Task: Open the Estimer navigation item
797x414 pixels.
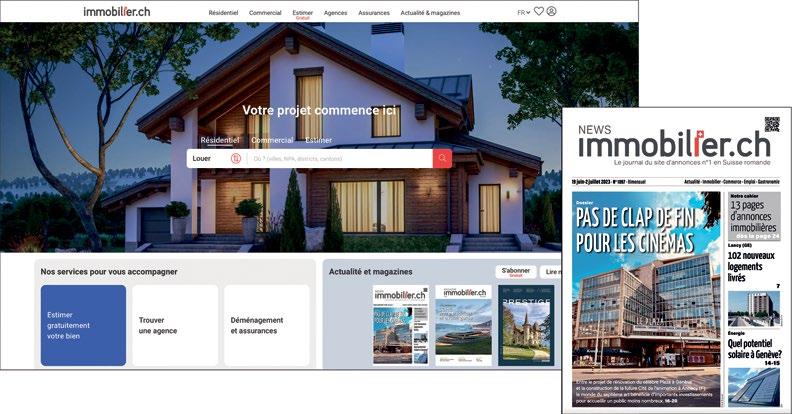Action: point(302,14)
